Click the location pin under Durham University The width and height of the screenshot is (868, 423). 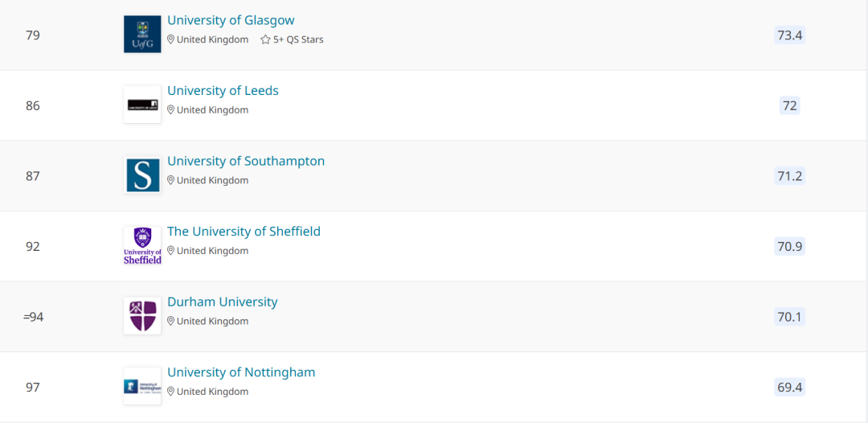[171, 321]
